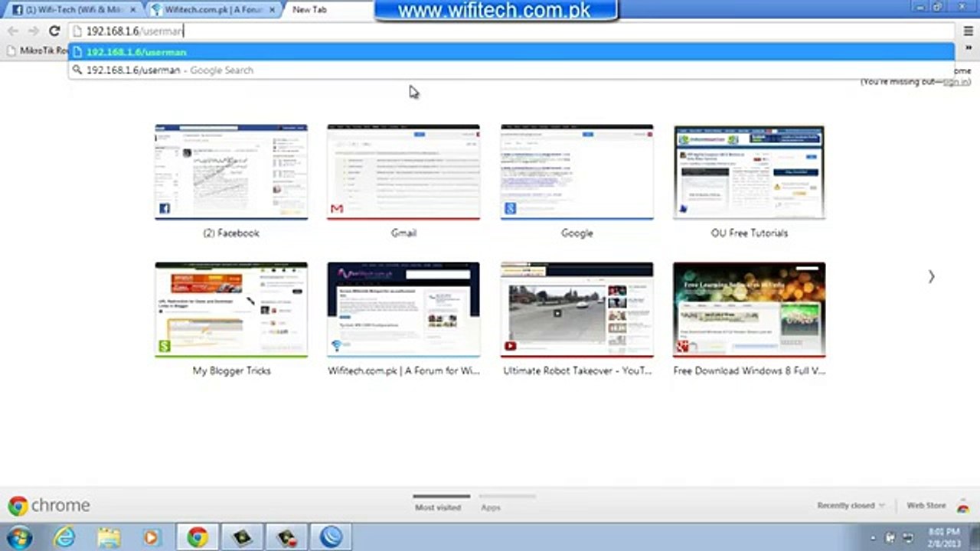Click the Chrome logo in the footer
Image resolution: width=980 pixels, height=551 pixels.
click(49, 506)
